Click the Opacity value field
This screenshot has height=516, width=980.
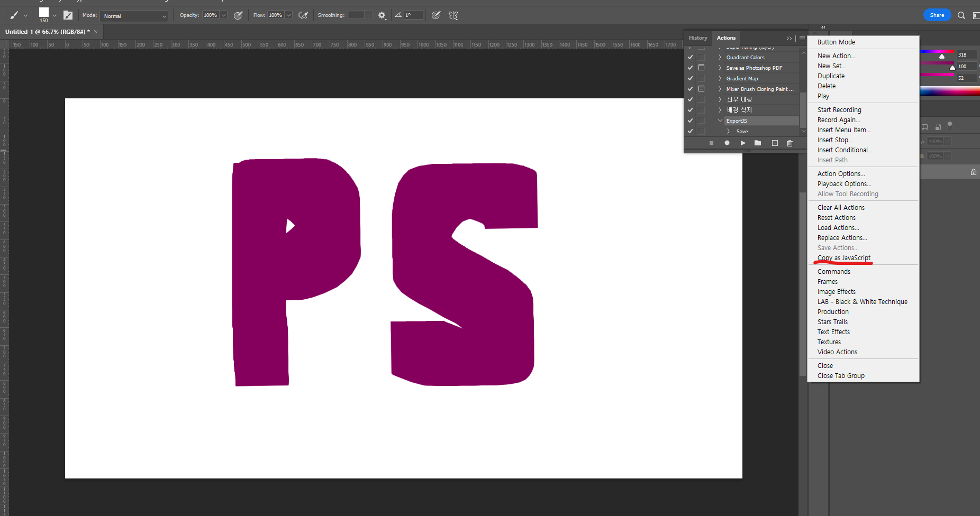211,15
